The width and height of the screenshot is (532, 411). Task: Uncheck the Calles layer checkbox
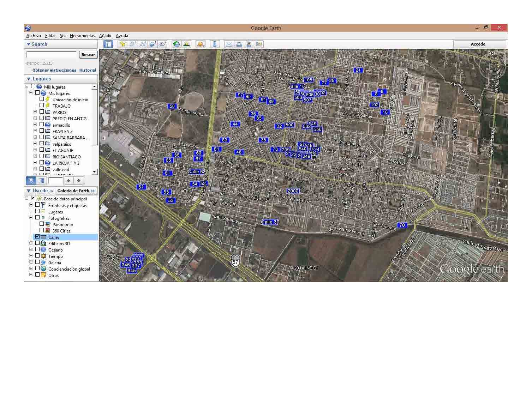[37, 237]
